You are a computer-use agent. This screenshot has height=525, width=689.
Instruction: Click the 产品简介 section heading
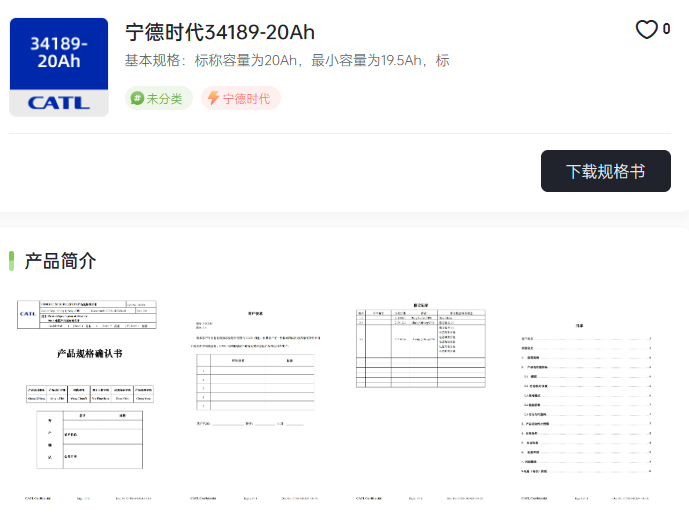[x=60, y=261]
